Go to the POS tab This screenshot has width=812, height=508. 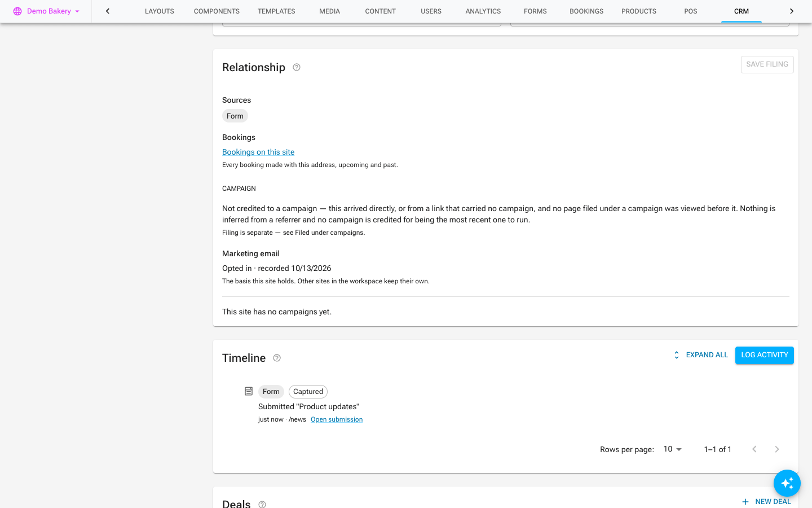pyautogui.click(x=691, y=11)
